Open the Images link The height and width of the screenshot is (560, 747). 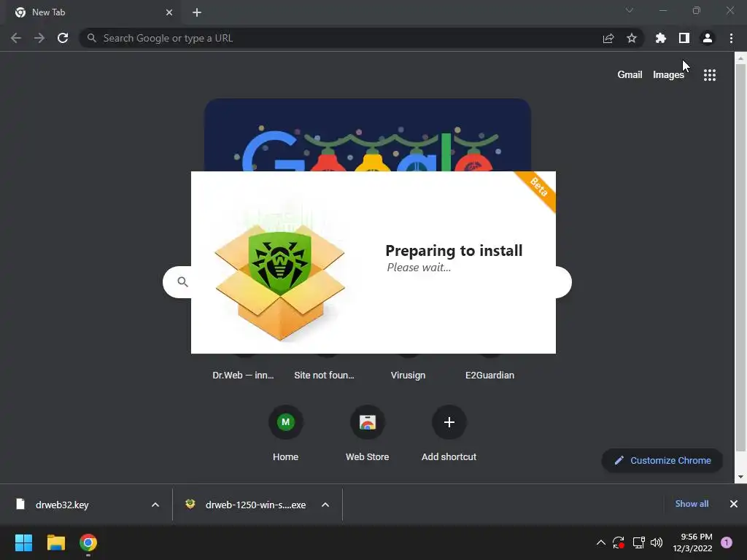pos(668,75)
